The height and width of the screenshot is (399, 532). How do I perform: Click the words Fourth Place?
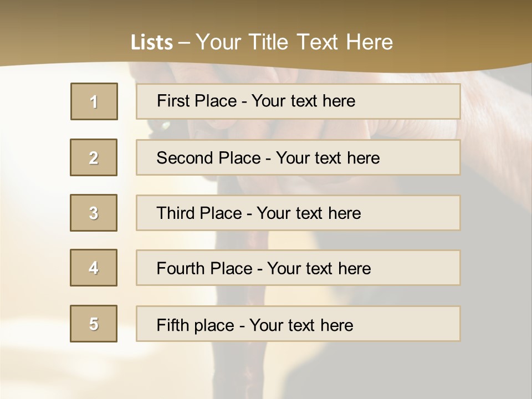point(204,268)
